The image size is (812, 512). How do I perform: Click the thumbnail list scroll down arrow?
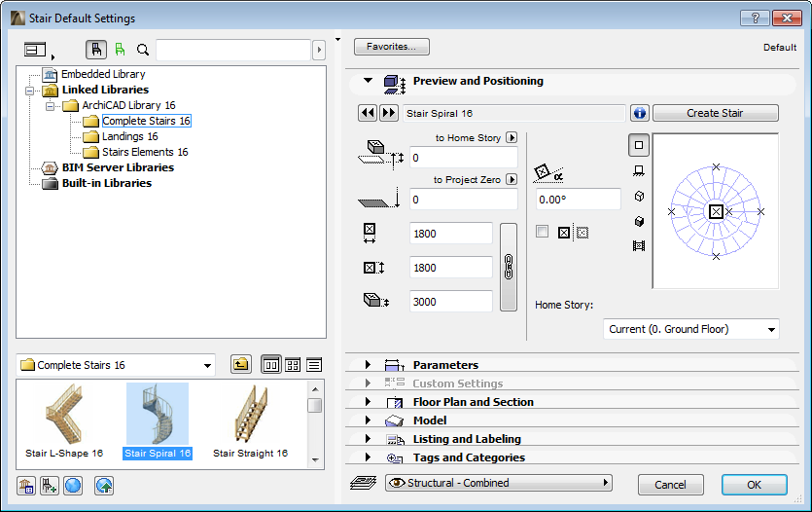click(315, 459)
